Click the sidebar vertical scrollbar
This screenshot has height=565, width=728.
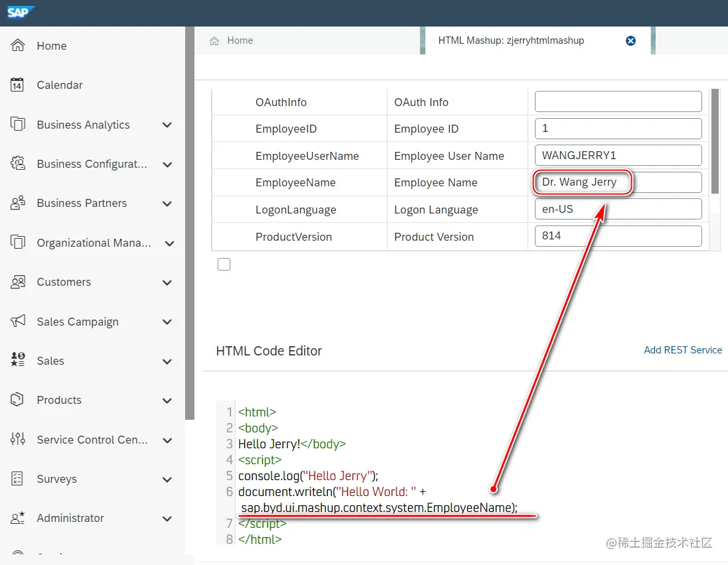click(x=189, y=223)
